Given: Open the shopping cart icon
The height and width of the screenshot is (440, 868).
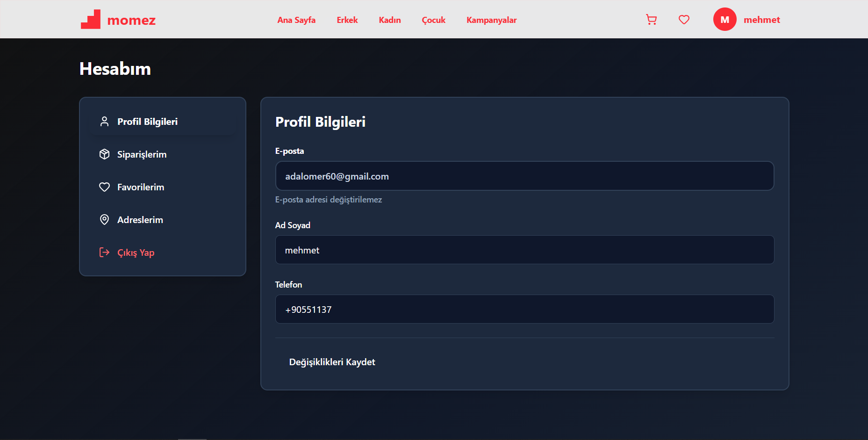Looking at the screenshot, I should [x=651, y=20].
